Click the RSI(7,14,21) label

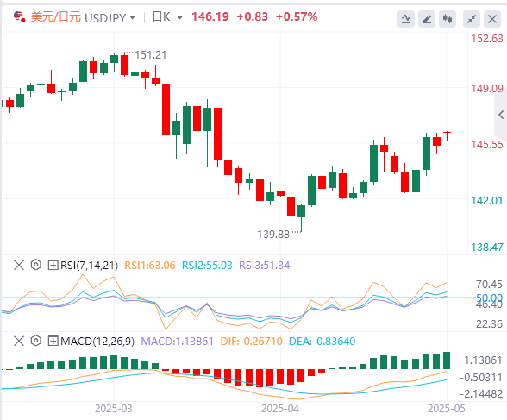click(89, 266)
